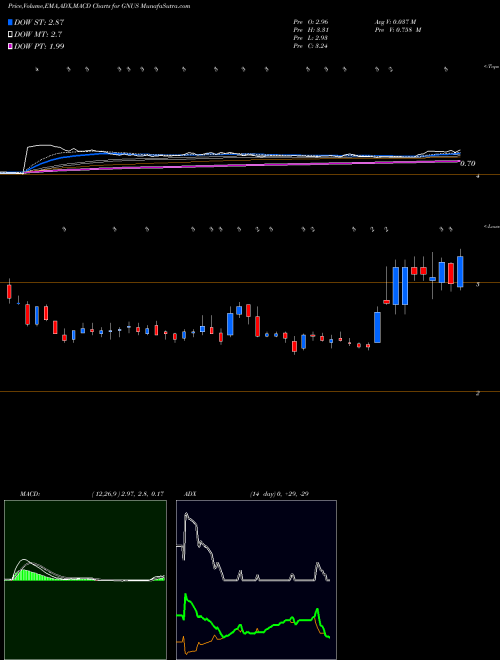Click the magenta DOW PT legend swatch

point(10,46)
